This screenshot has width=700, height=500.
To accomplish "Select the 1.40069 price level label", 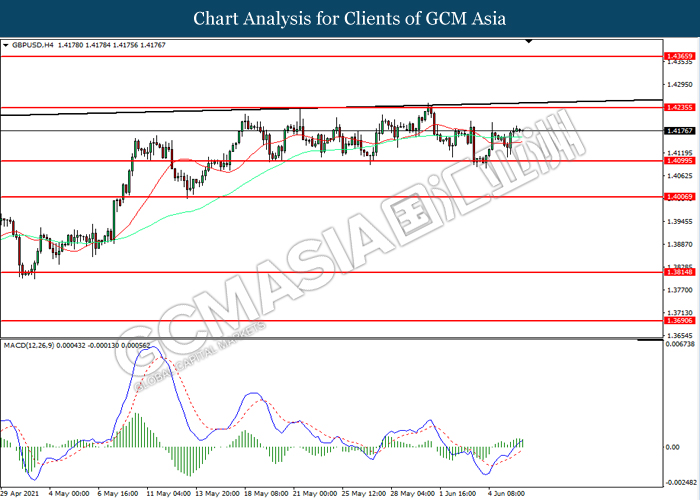I will tap(679, 196).
